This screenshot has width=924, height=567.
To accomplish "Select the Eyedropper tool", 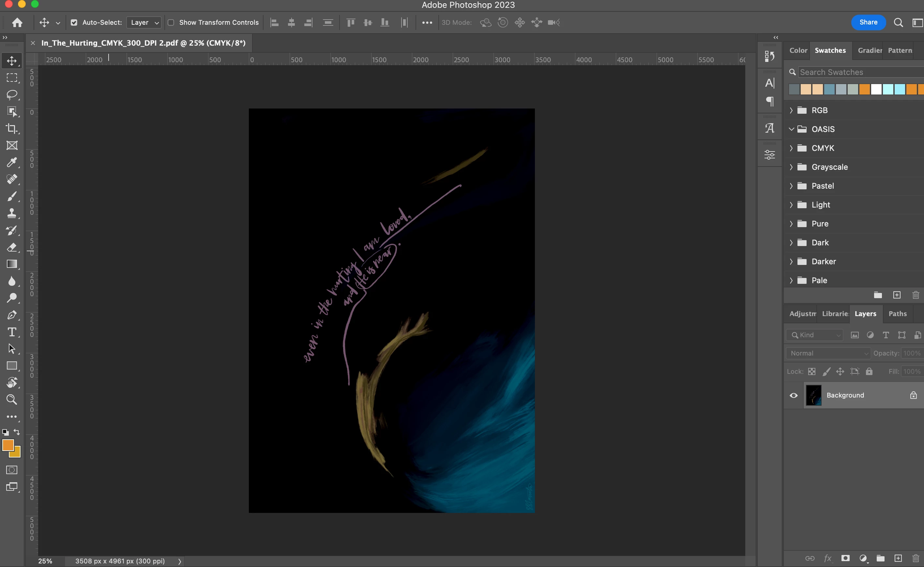I will (12, 162).
